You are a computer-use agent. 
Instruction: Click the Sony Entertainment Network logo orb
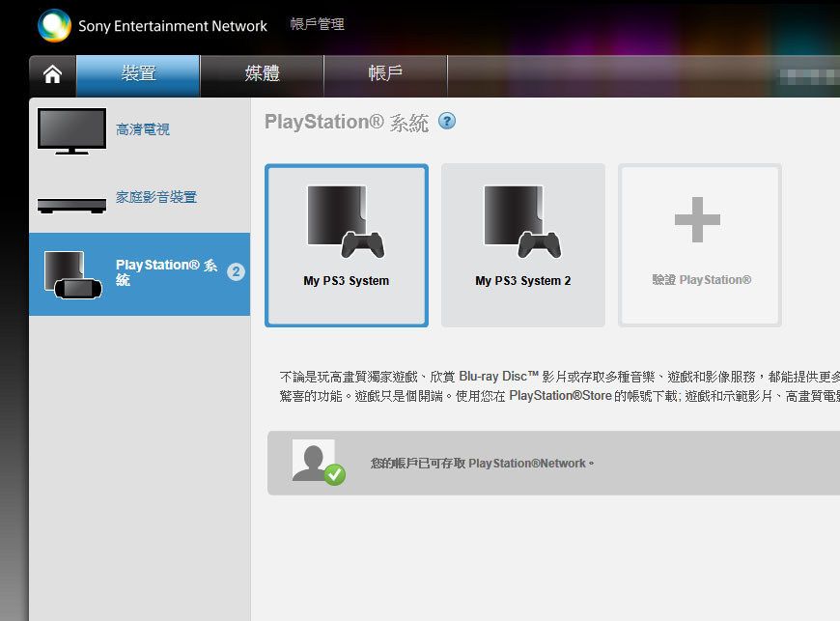tap(55, 25)
